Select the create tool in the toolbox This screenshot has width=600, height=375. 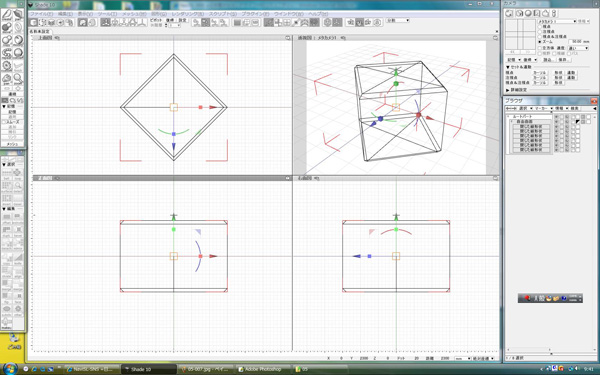[x=7, y=15]
